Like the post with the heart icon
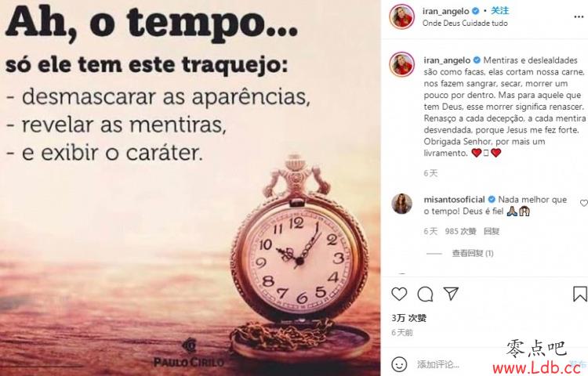Image resolution: width=588 pixels, height=376 pixels. point(399,294)
